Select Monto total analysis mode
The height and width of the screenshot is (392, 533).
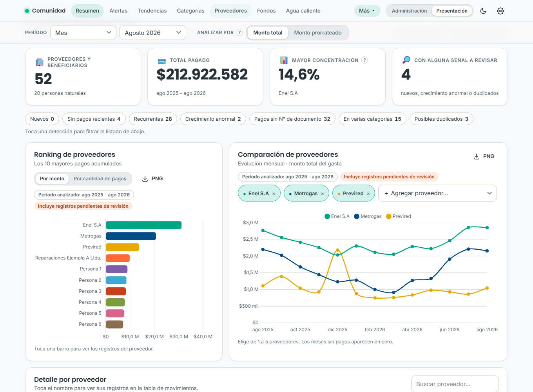[x=268, y=33]
